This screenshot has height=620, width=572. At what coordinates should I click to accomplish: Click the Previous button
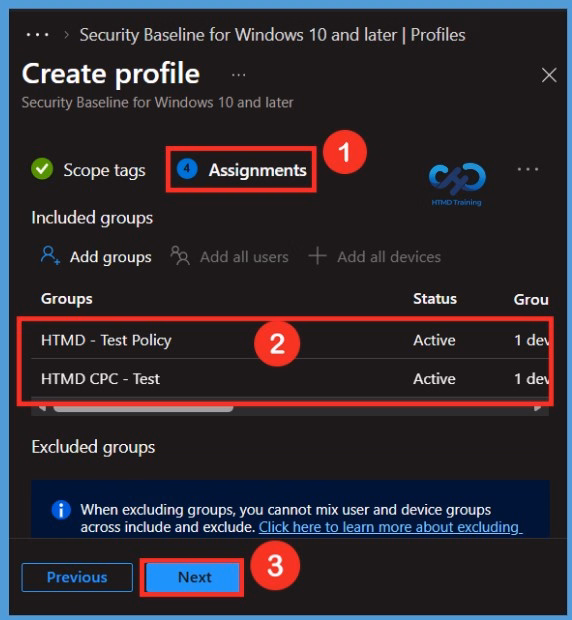tap(77, 577)
